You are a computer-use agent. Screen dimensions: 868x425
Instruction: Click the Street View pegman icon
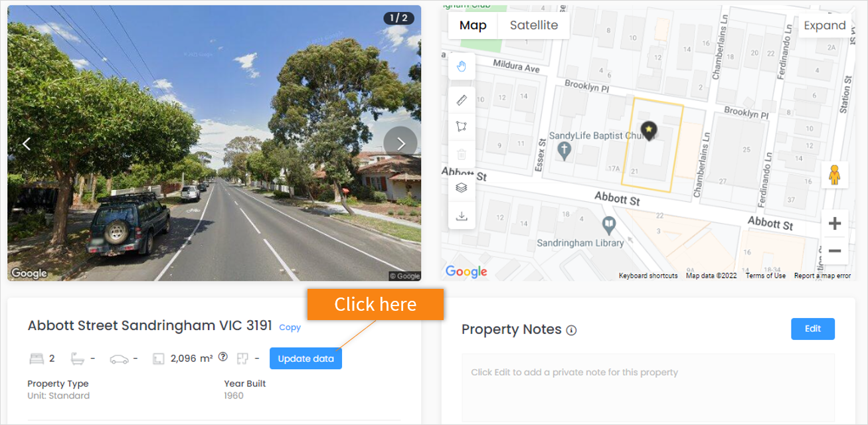coord(835,175)
